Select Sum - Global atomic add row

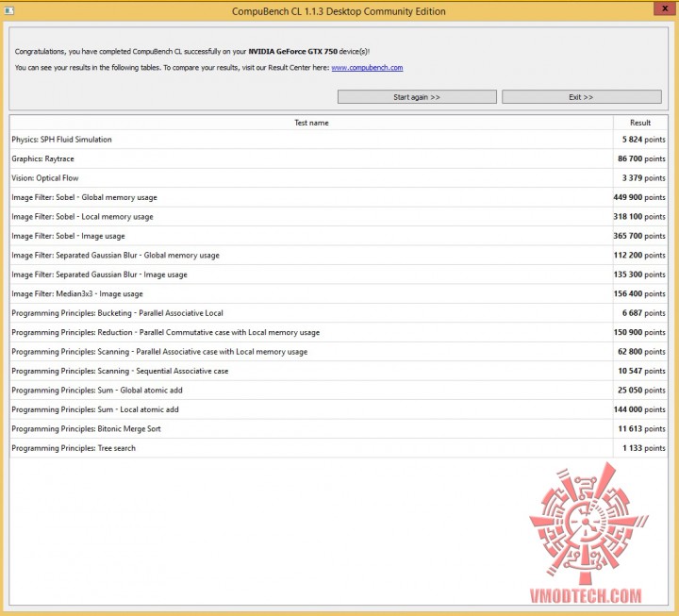[339, 391]
